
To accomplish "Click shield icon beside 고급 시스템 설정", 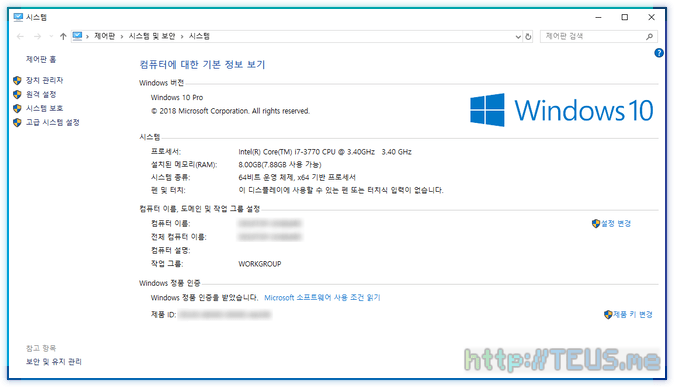I will click(x=17, y=123).
